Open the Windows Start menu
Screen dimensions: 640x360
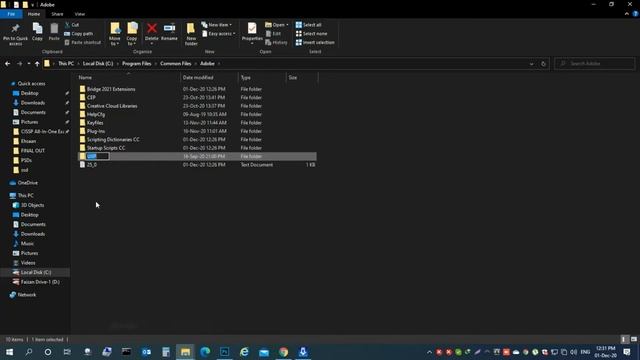pyautogui.click(x=9, y=352)
